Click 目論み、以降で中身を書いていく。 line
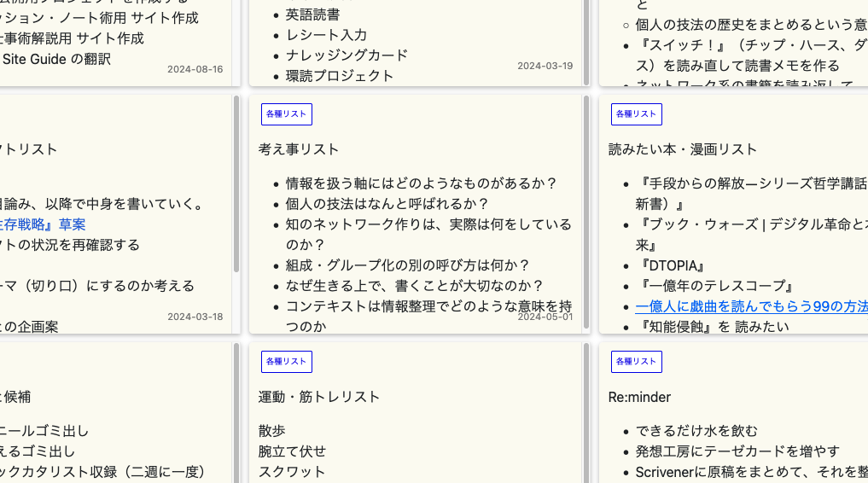The image size is (868, 483). point(103,204)
